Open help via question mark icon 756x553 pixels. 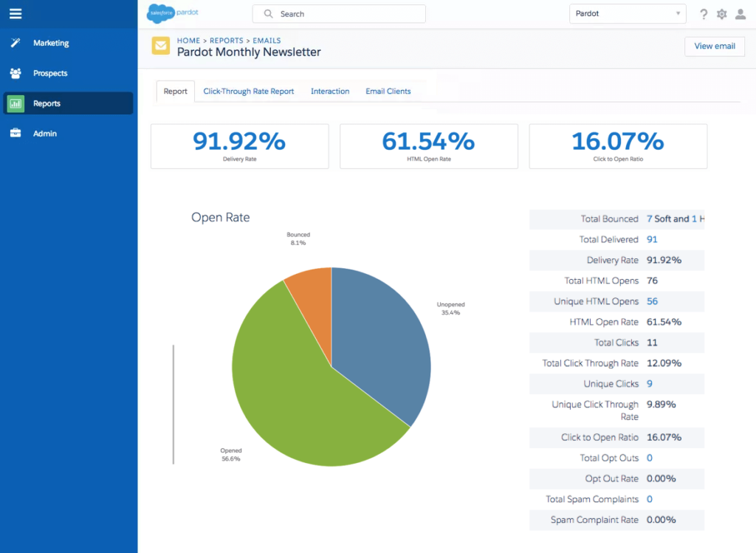(x=704, y=14)
